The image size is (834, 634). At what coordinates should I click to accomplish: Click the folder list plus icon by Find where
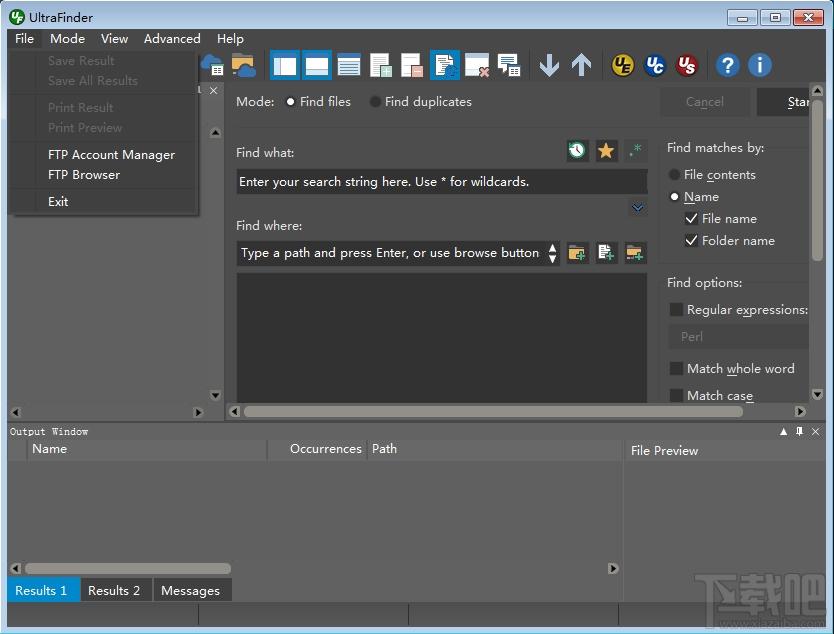[635, 253]
